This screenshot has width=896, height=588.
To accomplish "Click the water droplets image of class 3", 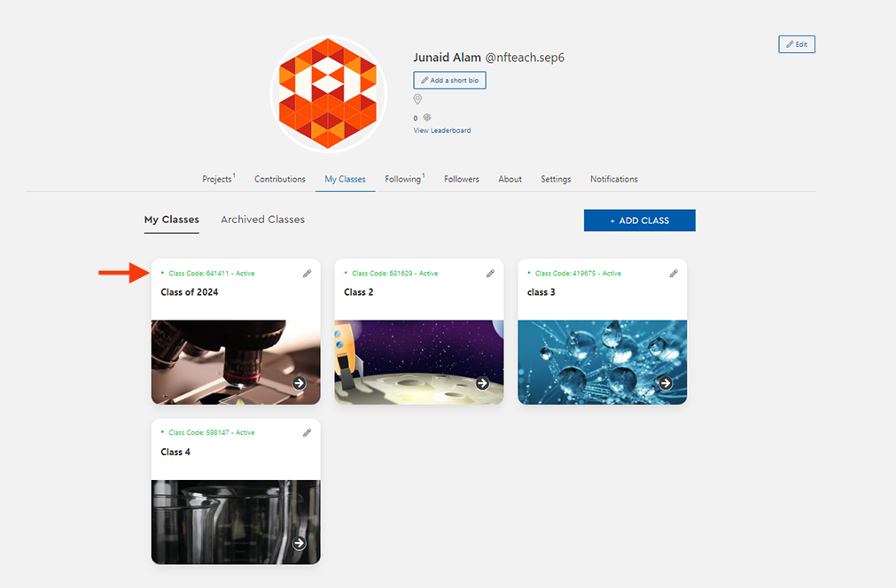I will click(x=603, y=362).
